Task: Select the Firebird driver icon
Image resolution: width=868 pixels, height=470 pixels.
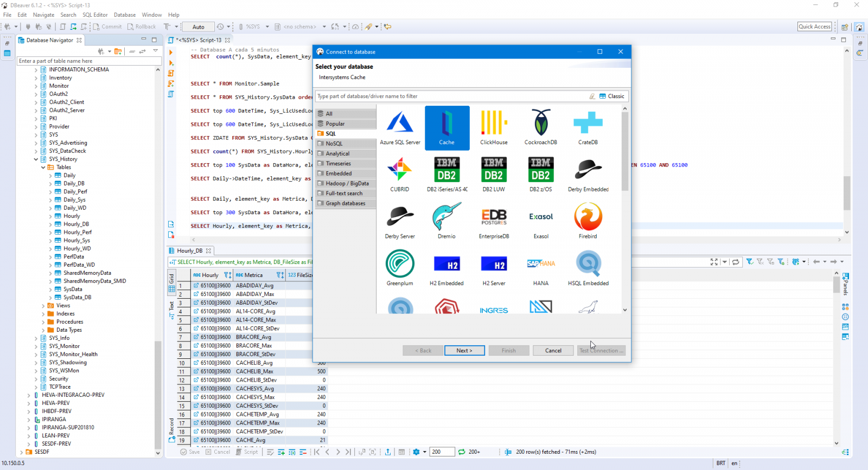Action: pos(588,222)
